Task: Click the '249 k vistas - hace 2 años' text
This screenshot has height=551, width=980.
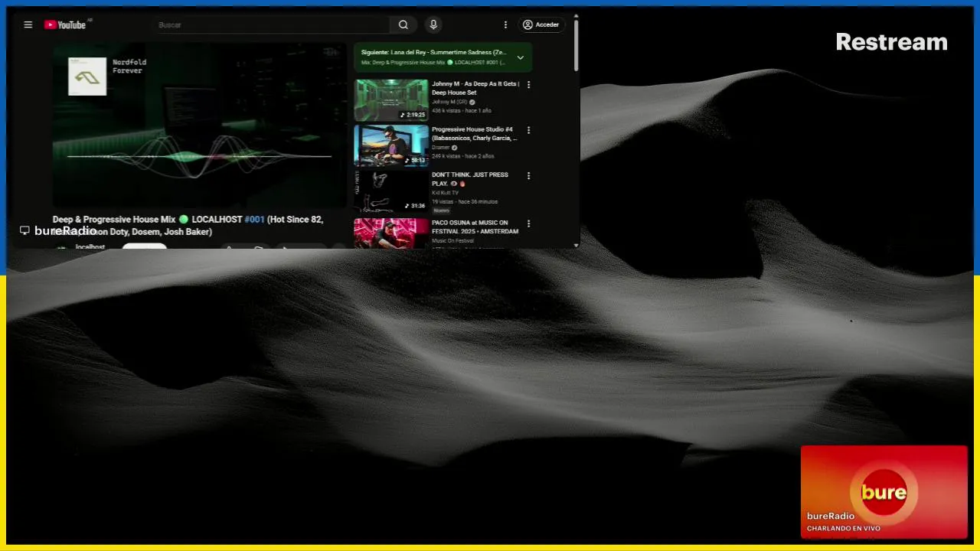Action: [x=463, y=156]
